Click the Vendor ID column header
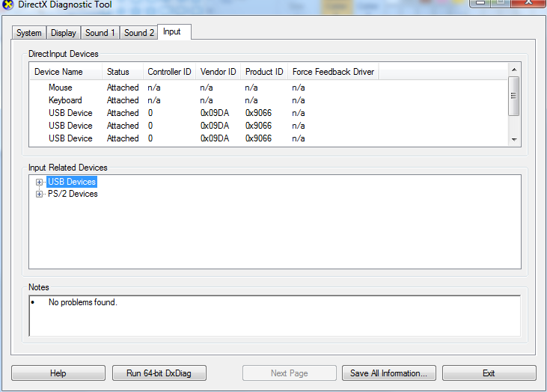The image size is (547, 392). [218, 72]
